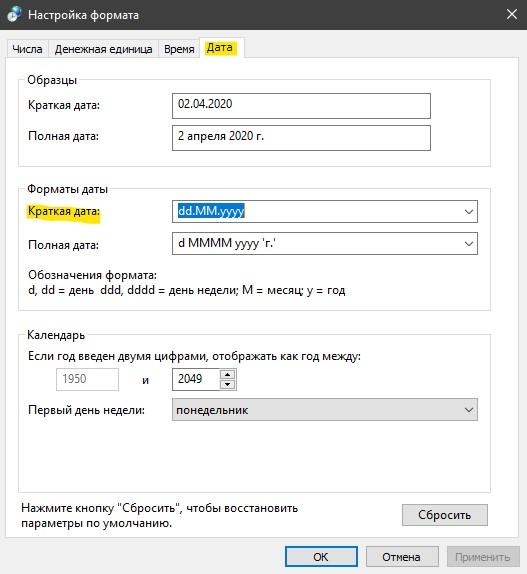This screenshot has width=527, height=574.
Task: Switch to the Время tab
Action: coord(179,49)
